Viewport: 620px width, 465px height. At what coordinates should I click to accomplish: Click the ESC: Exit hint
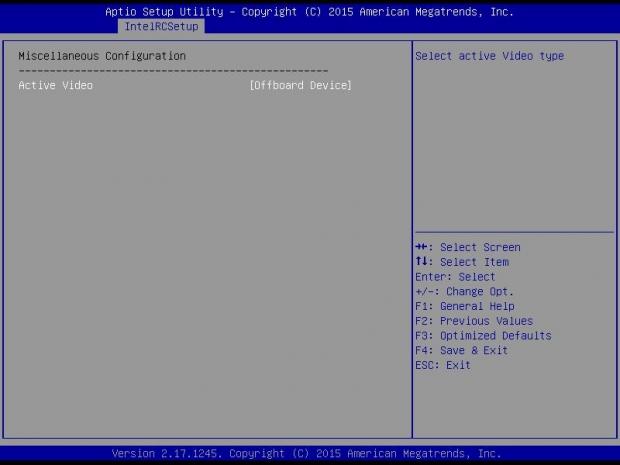click(443, 365)
